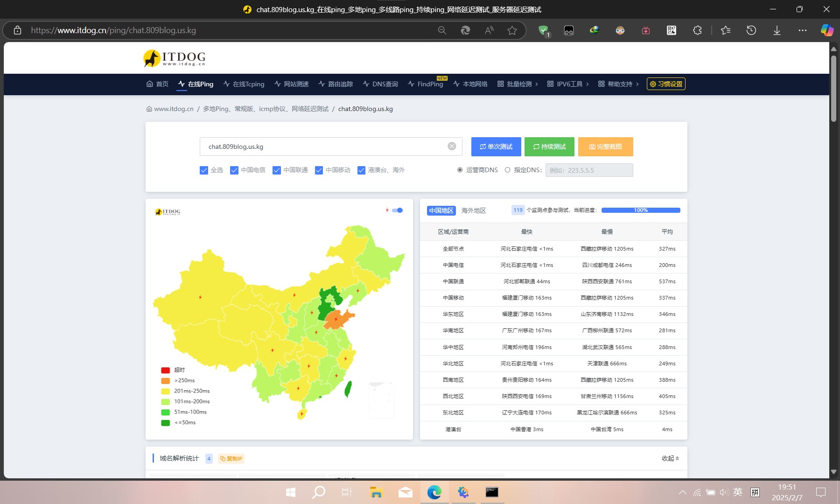Click the 西藏拉萨移动 1205ms cell in 全部节点 row

(x=607, y=249)
